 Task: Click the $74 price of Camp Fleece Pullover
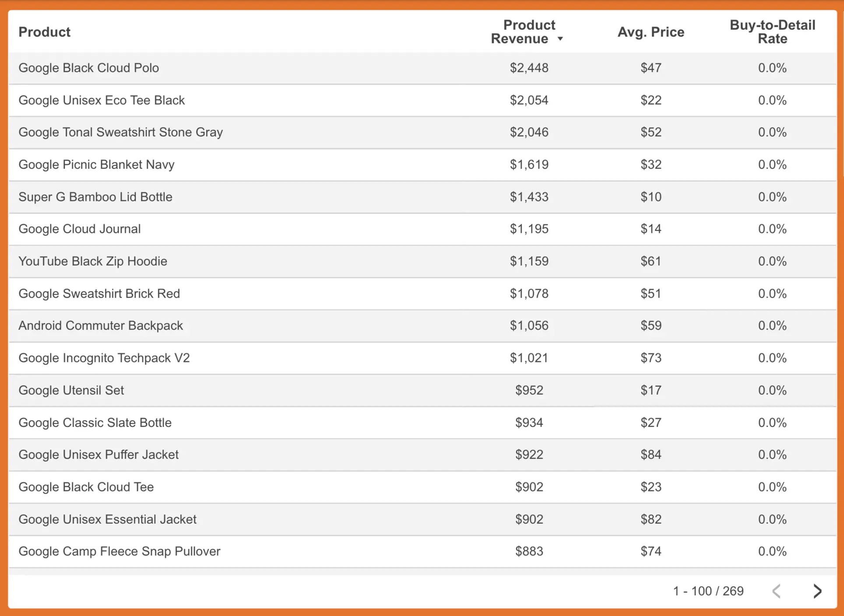coord(651,551)
